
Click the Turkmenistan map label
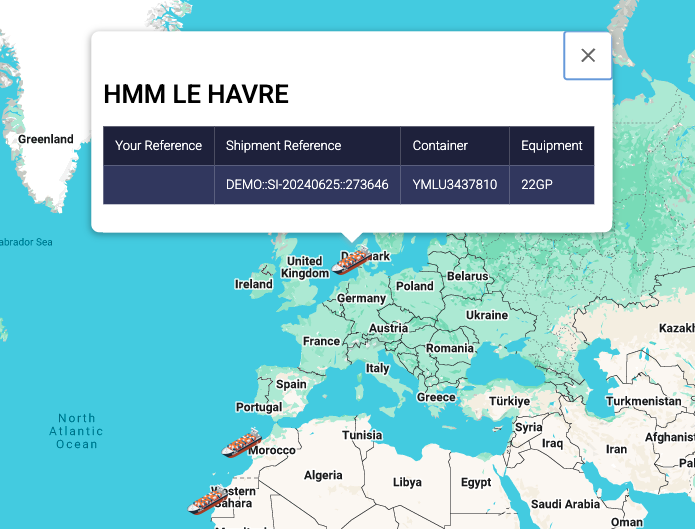(644, 401)
